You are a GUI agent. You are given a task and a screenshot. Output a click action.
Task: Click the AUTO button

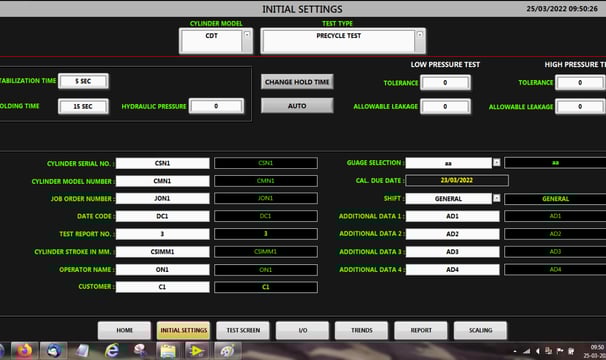[x=297, y=106]
